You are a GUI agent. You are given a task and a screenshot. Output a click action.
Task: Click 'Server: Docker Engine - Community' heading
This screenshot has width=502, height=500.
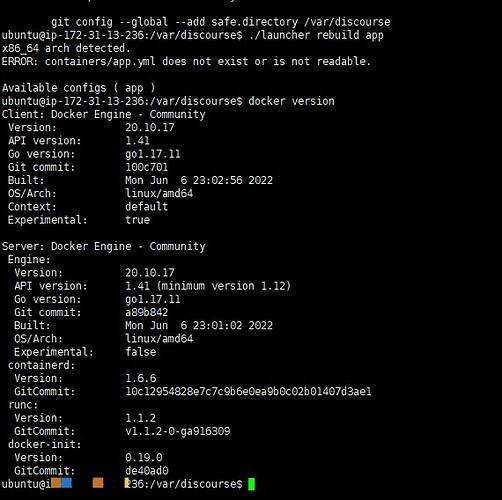pos(104,246)
